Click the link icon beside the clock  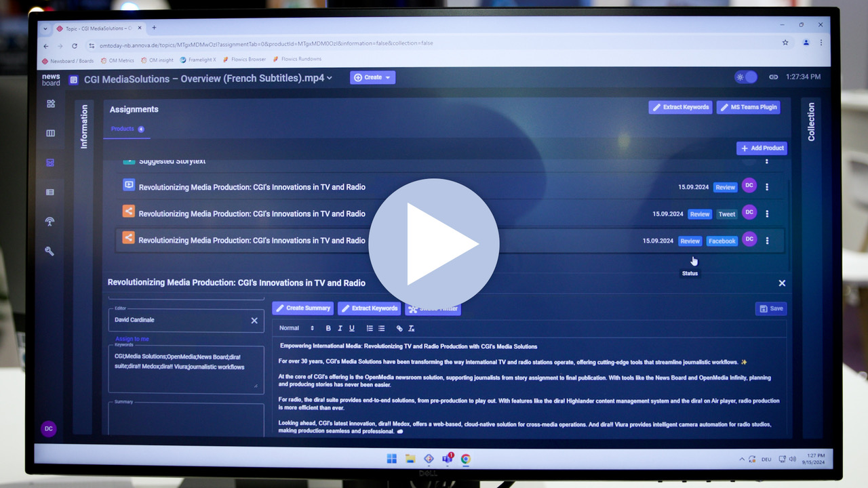point(773,77)
